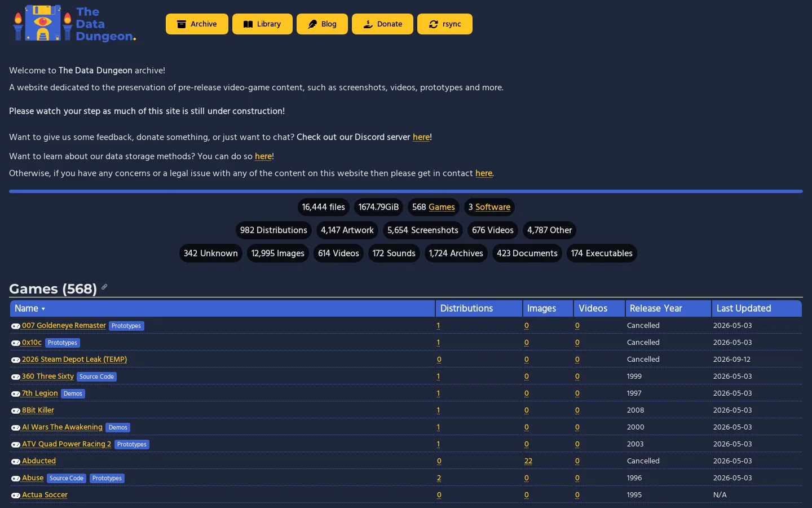This screenshot has height=508, width=812.
Task: Open the 007 Goldeneye Remaster game page
Action: click(x=64, y=326)
